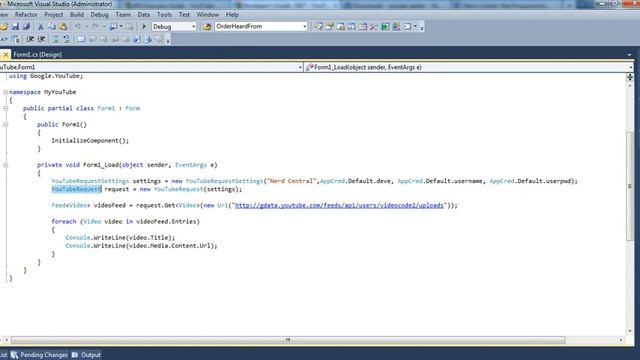Open the Window menu

(208, 15)
